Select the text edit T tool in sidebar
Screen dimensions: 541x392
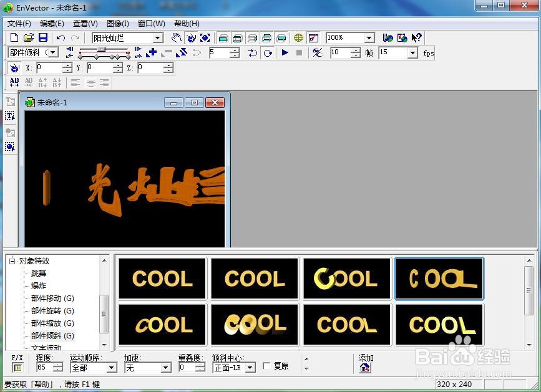(10, 116)
